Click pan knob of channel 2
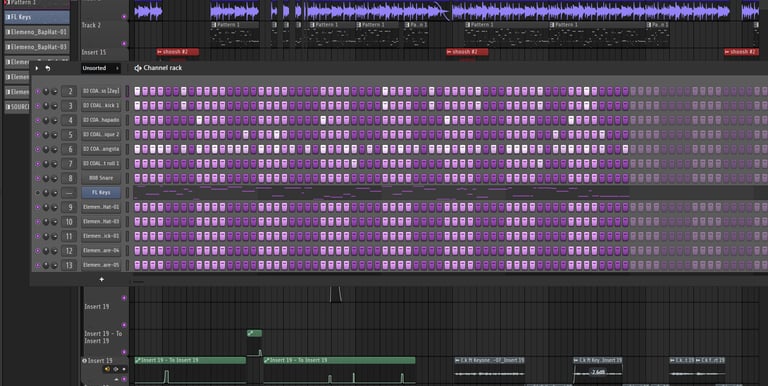The height and width of the screenshot is (386, 768). point(46,91)
